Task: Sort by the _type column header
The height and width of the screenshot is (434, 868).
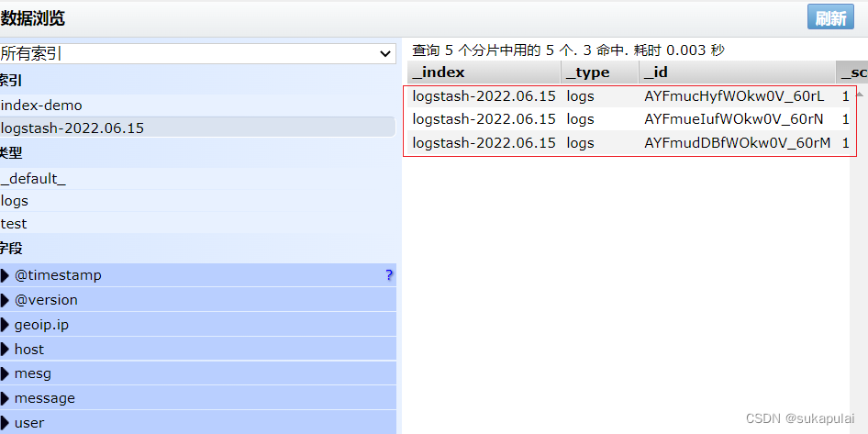Action: point(599,72)
